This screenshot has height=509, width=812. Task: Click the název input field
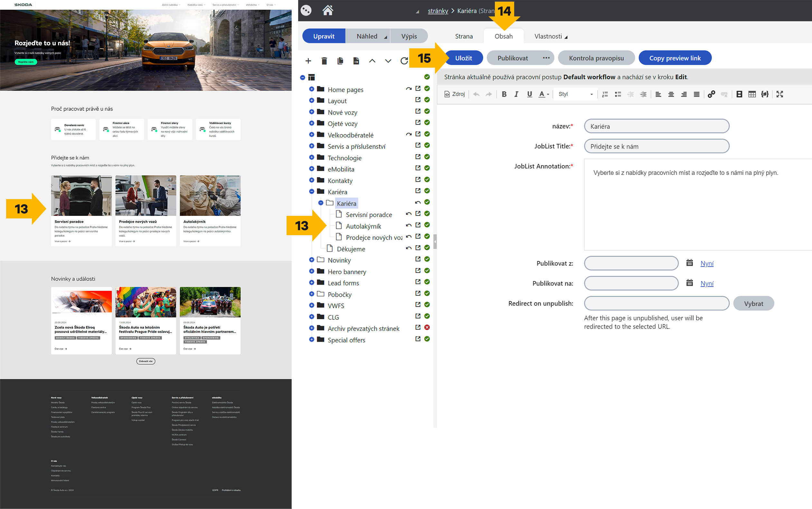click(656, 126)
